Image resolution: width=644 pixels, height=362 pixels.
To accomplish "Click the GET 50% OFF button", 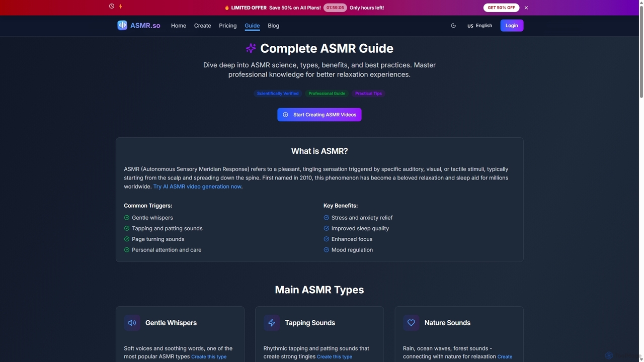I will 501,8.
